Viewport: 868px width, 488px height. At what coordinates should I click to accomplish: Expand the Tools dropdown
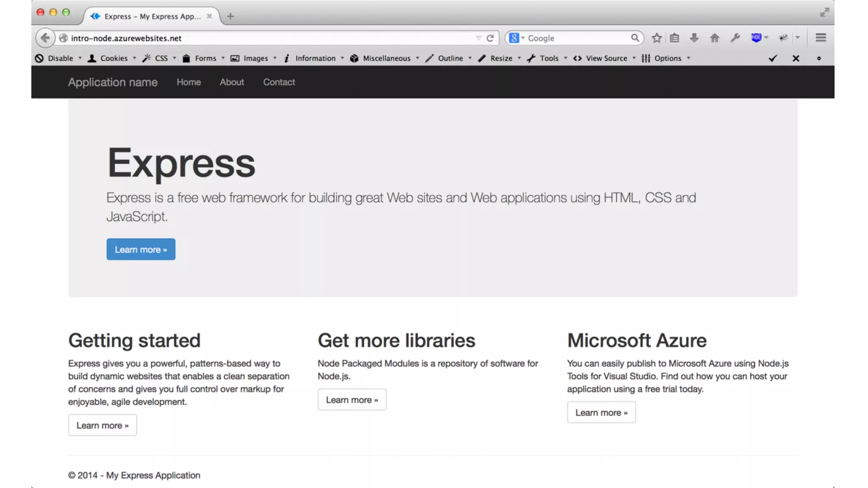(565, 58)
